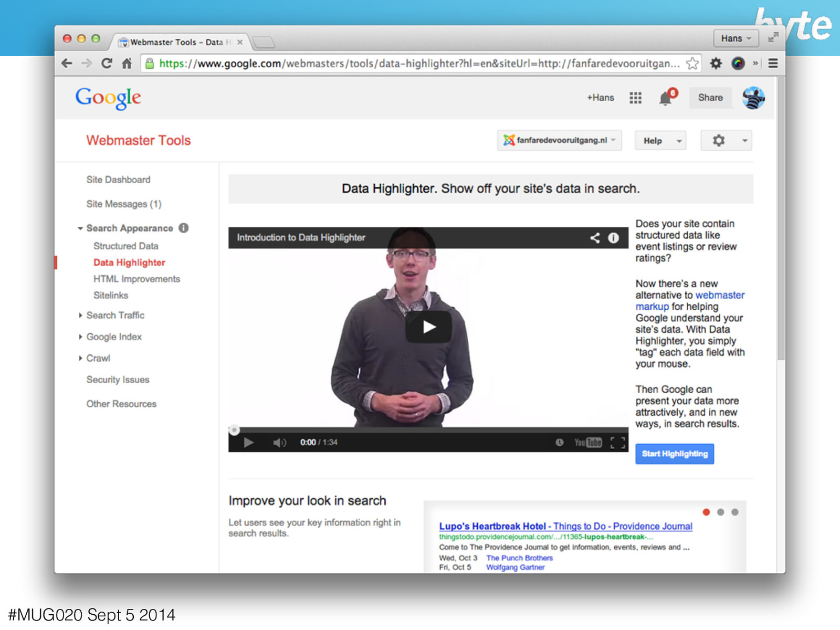840x630 pixels.
Task: Open Site Messages (1)
Action: (124, 204)
